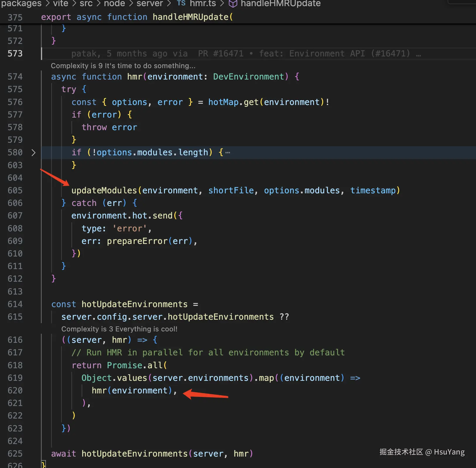Click the prepareError function call
Screen dimensions: 476x468
137,241
